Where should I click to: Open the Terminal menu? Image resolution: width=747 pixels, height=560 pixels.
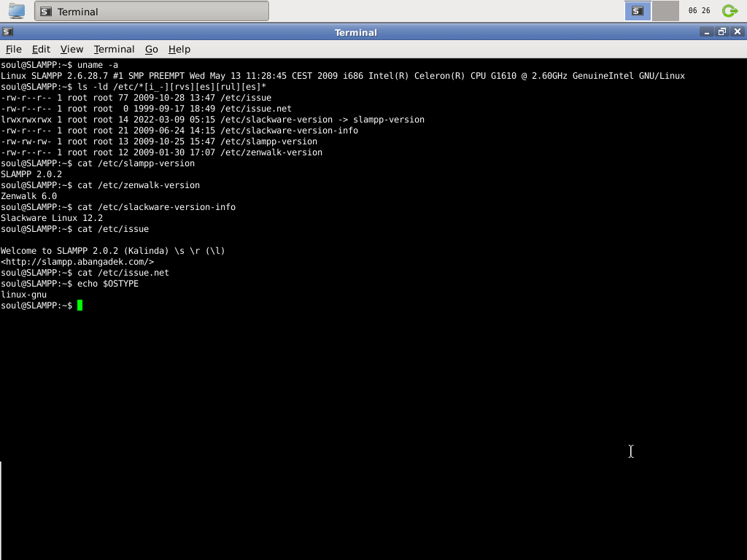pyautogui.click(x=114, y=49)
